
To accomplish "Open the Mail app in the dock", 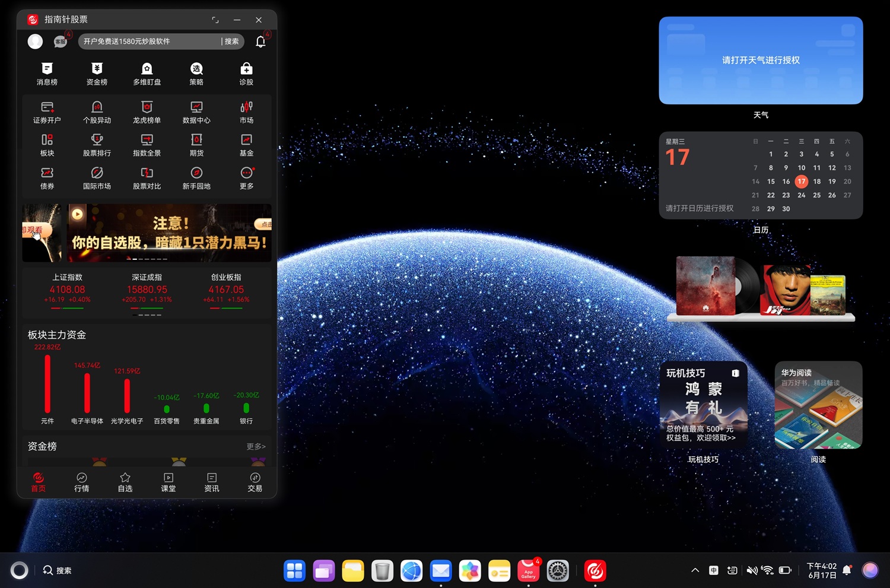I will click(441, 571).
